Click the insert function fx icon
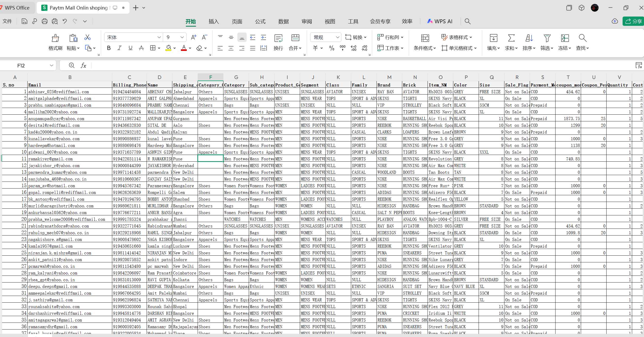644x337 pixels. [x=83, y=66]
